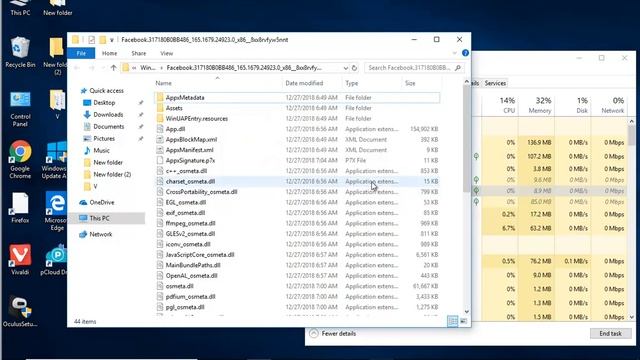Open the Recycle Bin desktop icon
This screenshot has height=360, width=640.
coord(20,52)
